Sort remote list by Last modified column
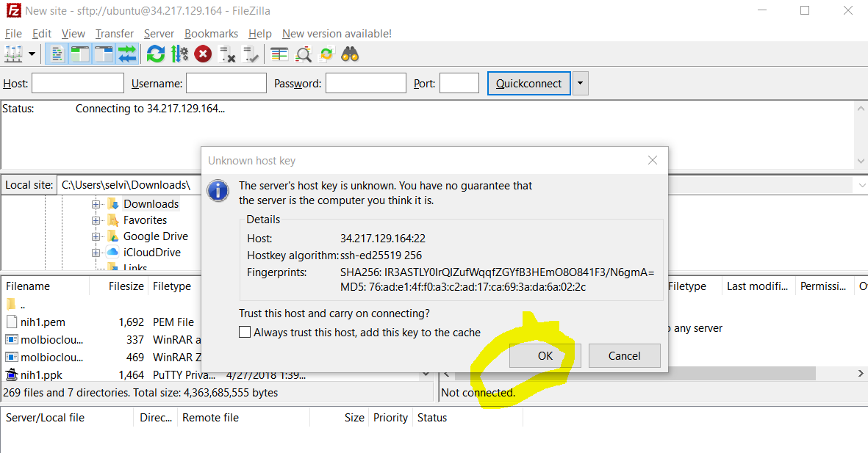 point(758,286)
